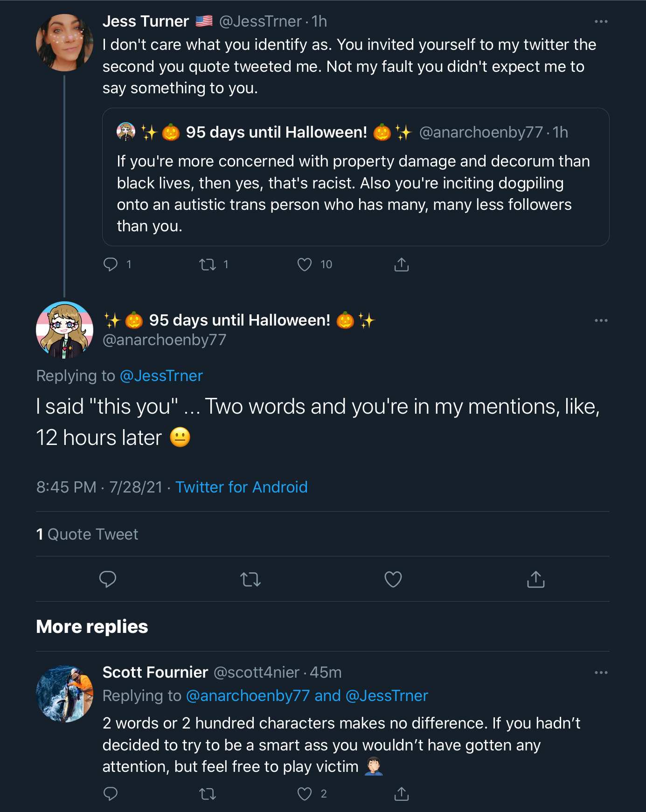
Task: Retweet Scott Fournier's reply
Action: click(x=208, y=794)
